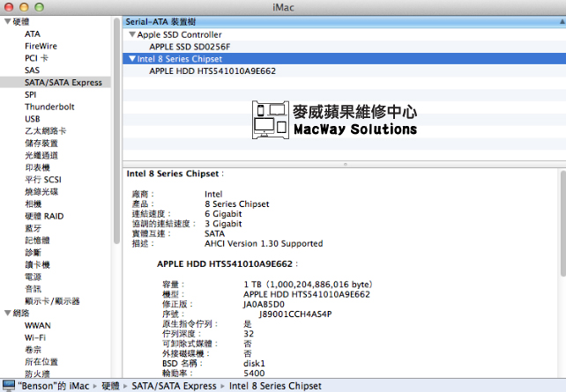Select the Apple SSD Controller row
Image resolution: width=566 pixels, height=392 pixels.
[x=344, y=34]
